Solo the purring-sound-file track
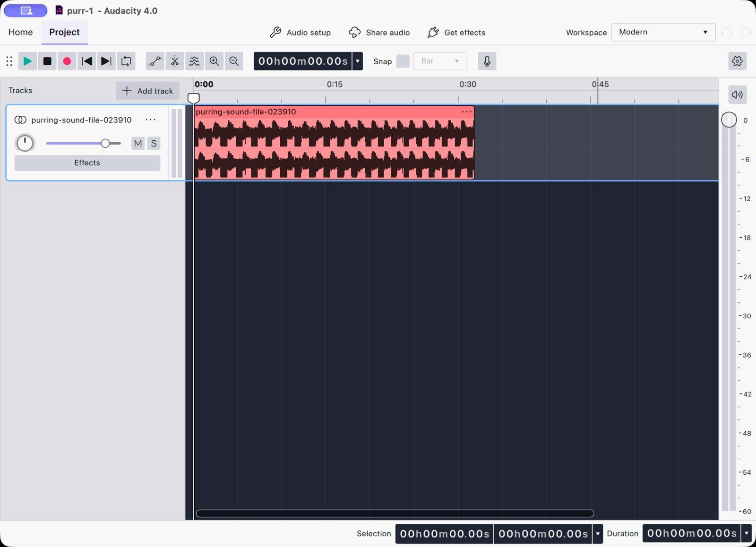Viewport: 756px width, 547px height. point(154,143)
